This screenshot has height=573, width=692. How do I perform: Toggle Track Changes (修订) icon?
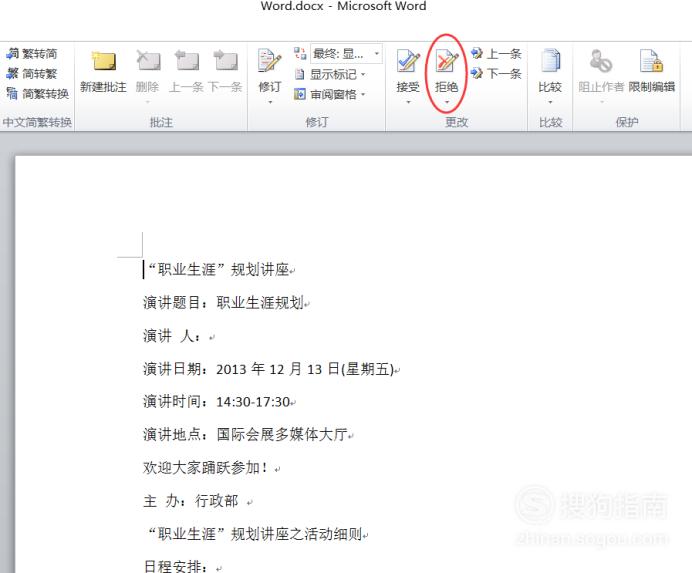(269, 61)
